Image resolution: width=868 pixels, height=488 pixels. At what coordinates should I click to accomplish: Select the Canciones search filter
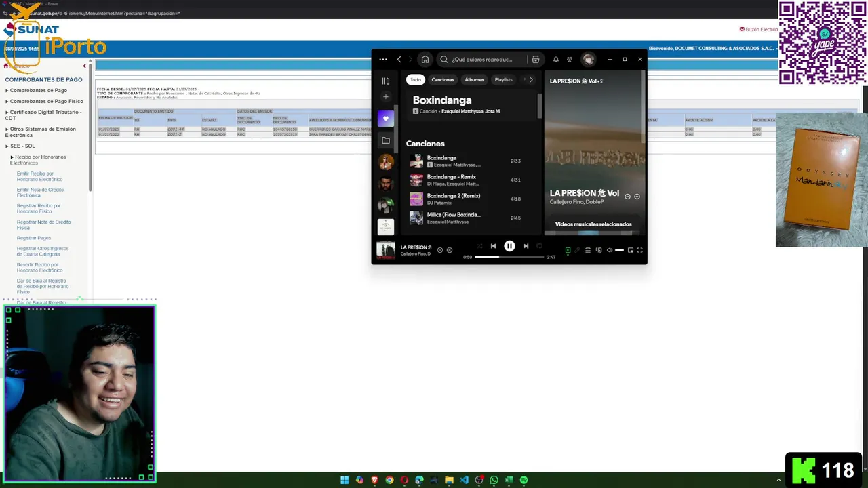click(443, 80)
